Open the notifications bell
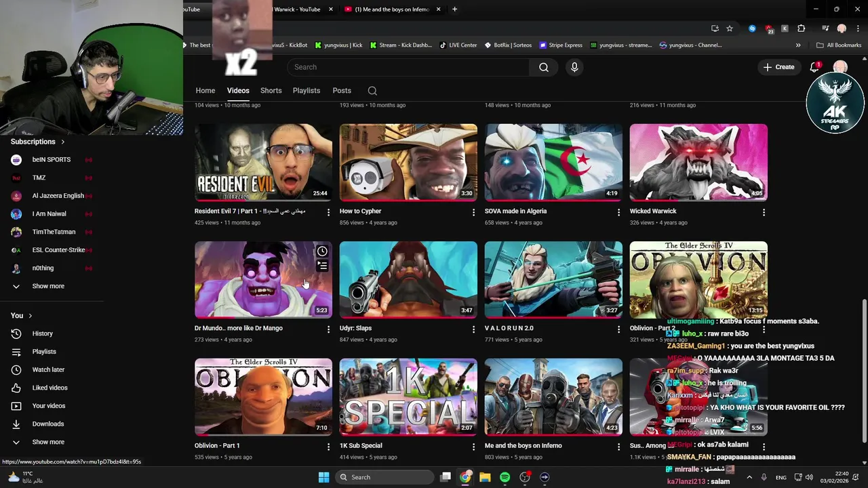 [815, 67]
